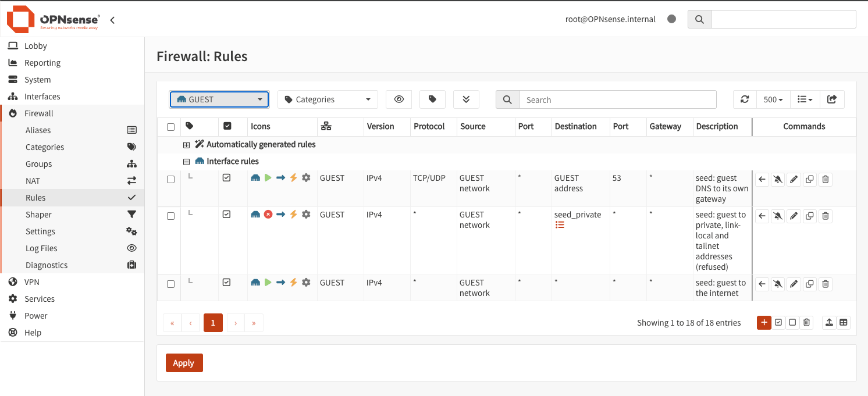Expand the Services menu section
This screenshot has width=868, height=396.
72,299
